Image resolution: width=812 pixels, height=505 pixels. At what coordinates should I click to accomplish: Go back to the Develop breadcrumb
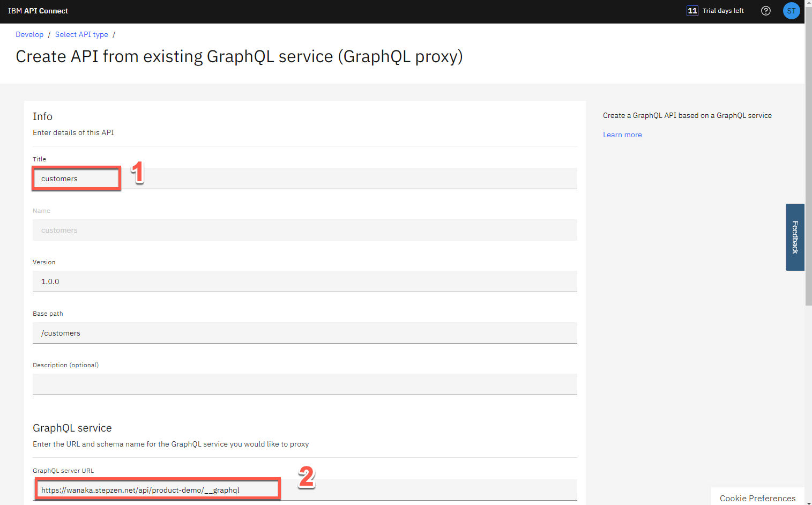[x=29, y=34]
